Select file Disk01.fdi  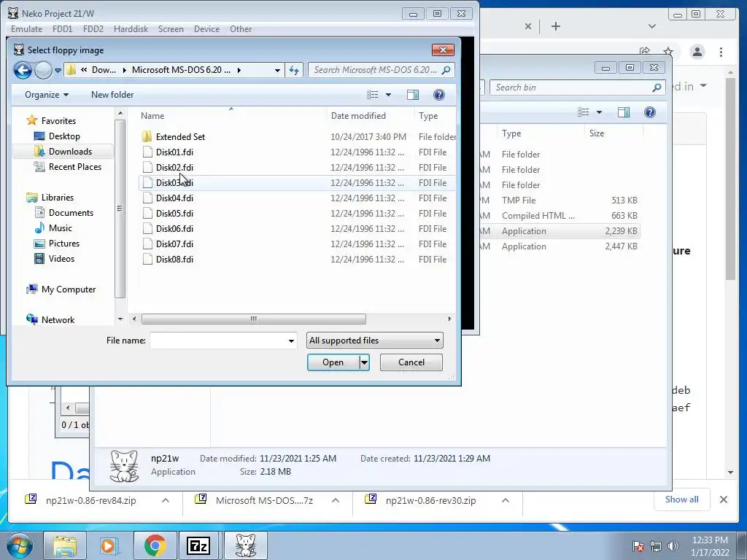pos(174,152)
